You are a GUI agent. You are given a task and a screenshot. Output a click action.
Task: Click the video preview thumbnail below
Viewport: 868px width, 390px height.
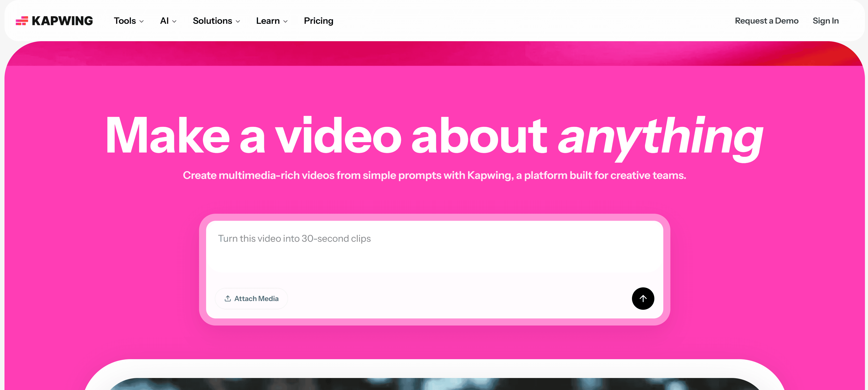[434, 384]
